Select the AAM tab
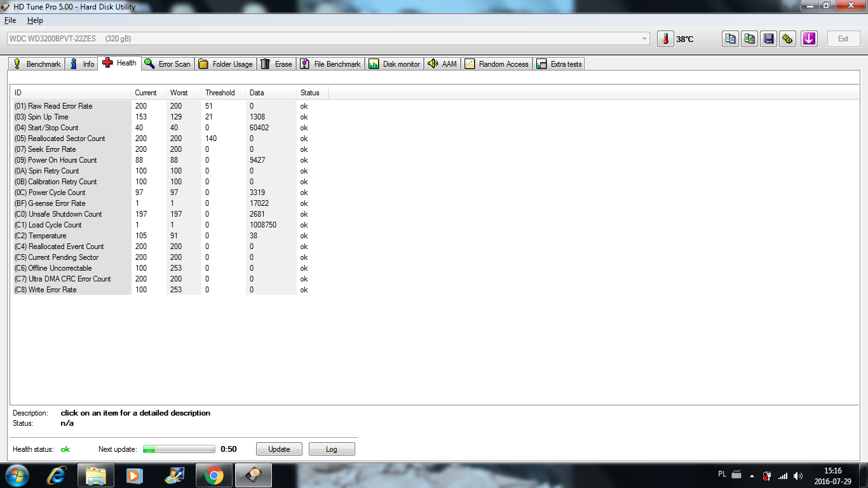This screenshot has height=488, width=868. (x=442, y=64)
